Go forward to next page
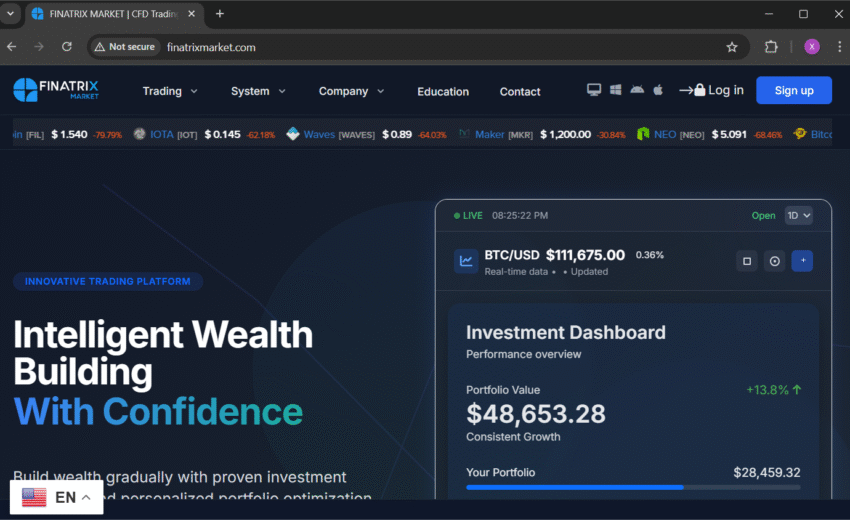Screen dimensions: 850x520 pyautogui.click(x=38, y=47)
